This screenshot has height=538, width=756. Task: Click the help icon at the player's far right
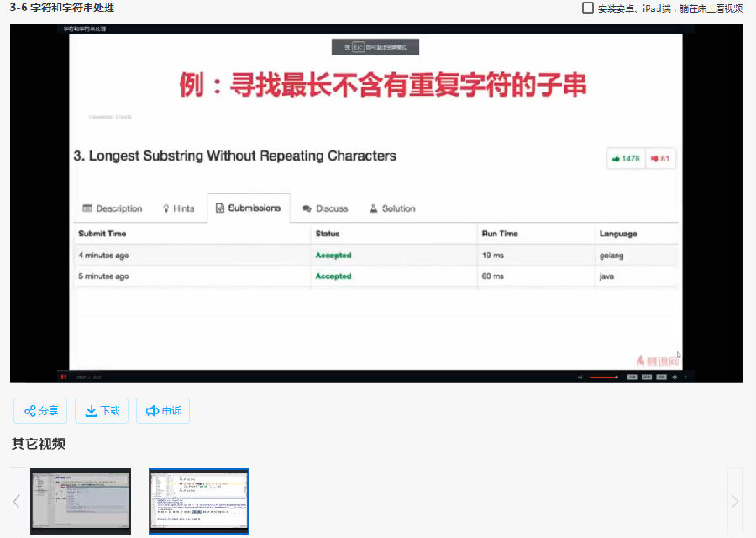686,376
